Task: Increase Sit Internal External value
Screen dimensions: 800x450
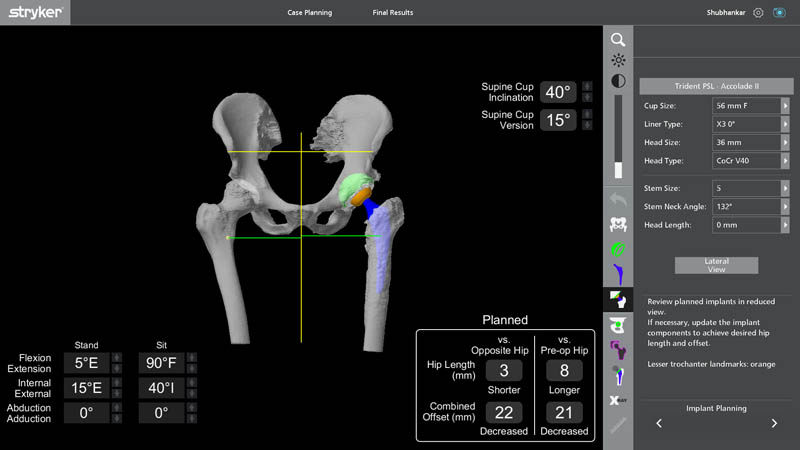Action: tap(192, 383)
